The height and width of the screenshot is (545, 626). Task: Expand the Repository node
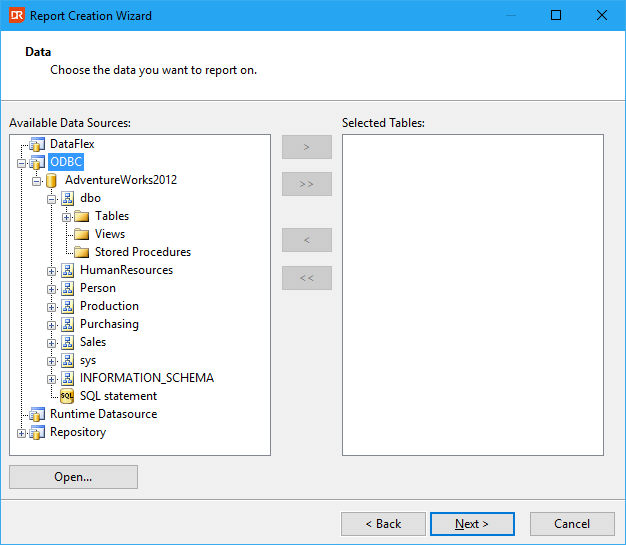[22, 433]
